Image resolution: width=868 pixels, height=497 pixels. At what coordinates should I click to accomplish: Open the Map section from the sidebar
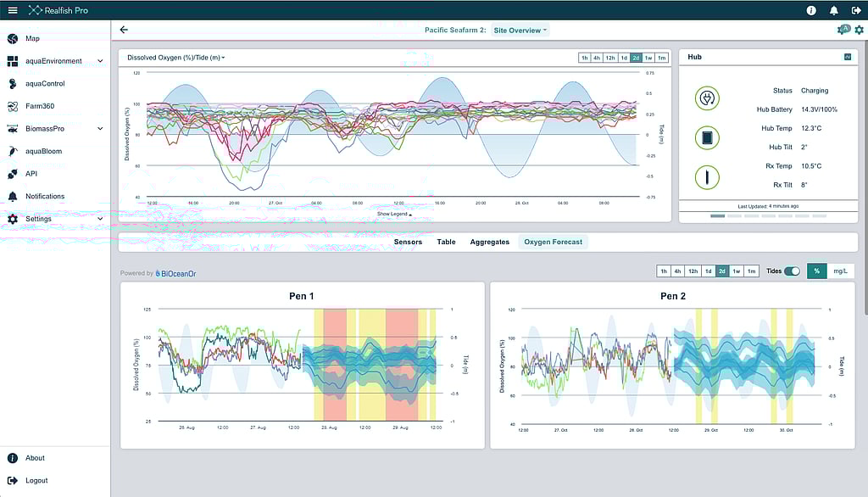pyautogui.click(x=32, y=38)
